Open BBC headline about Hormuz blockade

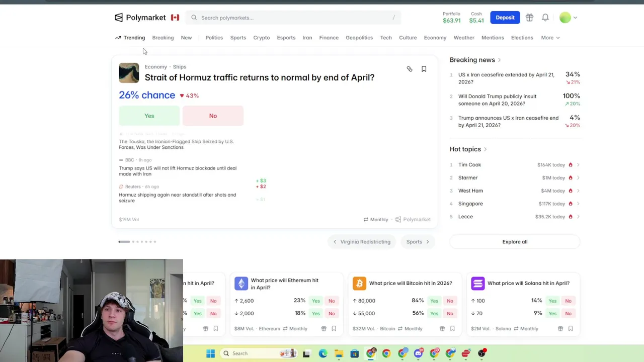click(178, 171)
